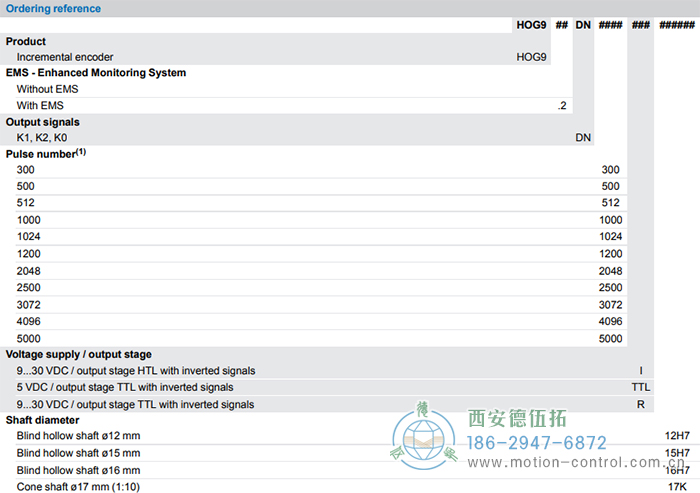The width and height of the screenshot is (700, 493).
Task: Select the 'With EMS' option label
Action: click(x=40, y=105)
